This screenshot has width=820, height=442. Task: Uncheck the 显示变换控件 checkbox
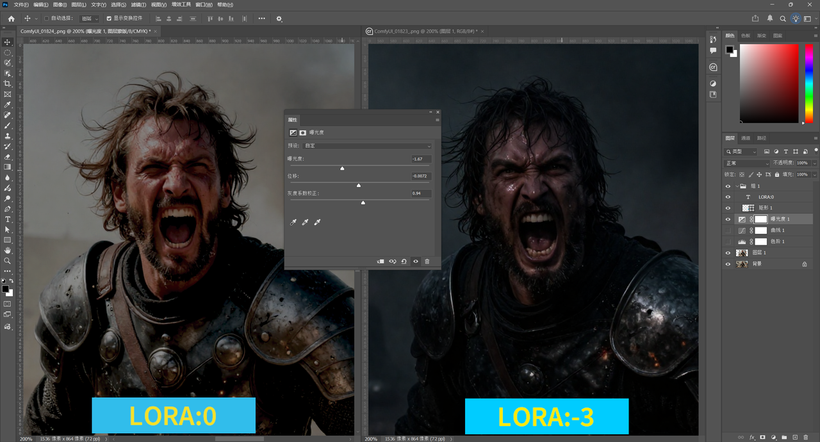click(109, 18)
